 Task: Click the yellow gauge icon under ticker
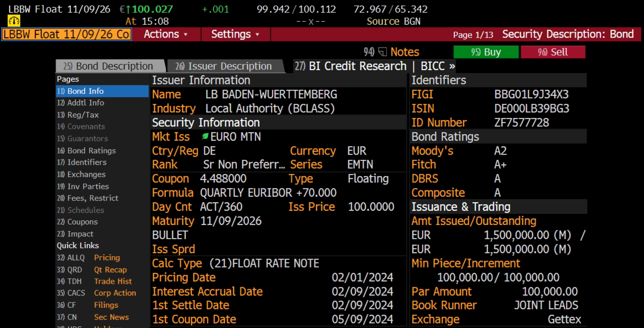click(x=14, y=21)
